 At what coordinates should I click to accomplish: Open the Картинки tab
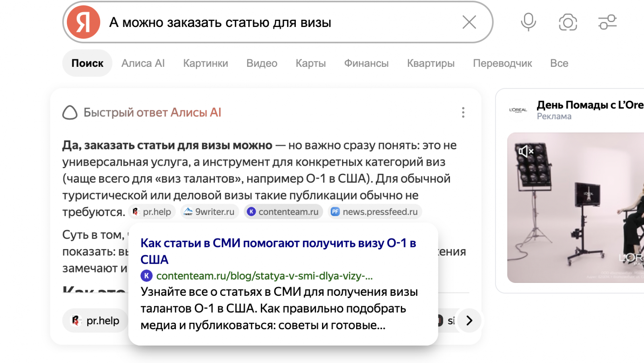(x=205, y=63)
